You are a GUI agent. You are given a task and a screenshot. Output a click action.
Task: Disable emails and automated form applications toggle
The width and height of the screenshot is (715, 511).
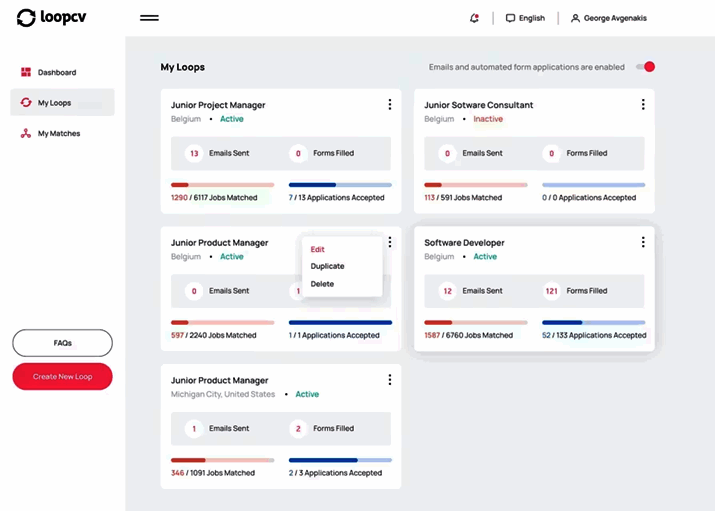[x=645, y=67]
